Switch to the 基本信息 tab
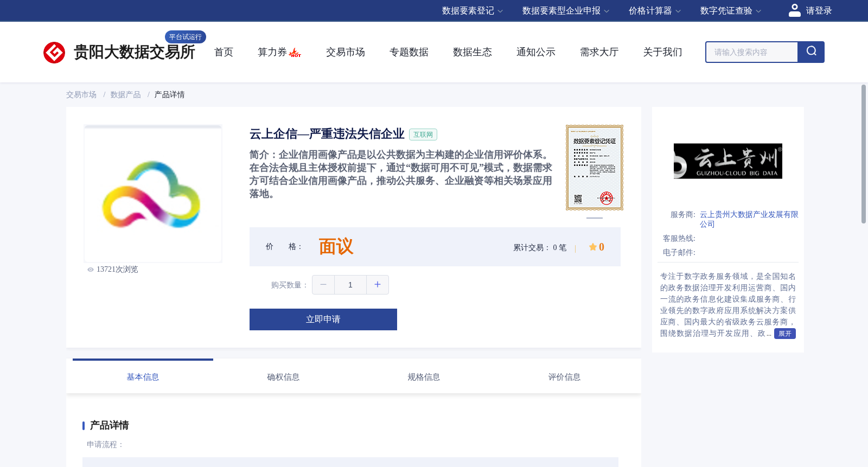This screenshot has height=467, width=868. pos(143,377)
